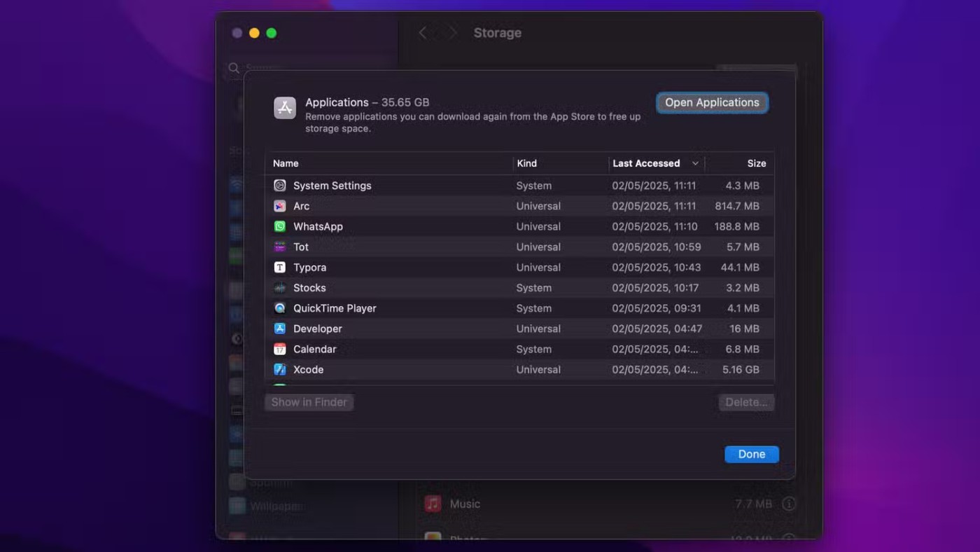Screen dimensions: 980x552
Task: Click the Typora app icon
Action: click(280, 268)
